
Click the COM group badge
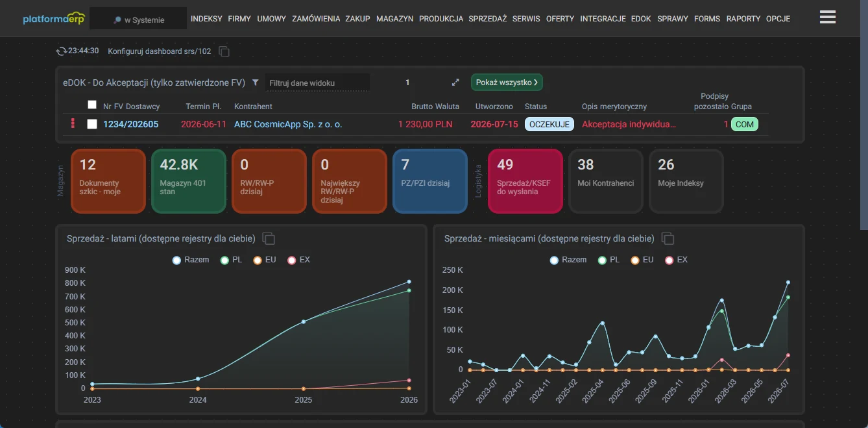[744, 124]
